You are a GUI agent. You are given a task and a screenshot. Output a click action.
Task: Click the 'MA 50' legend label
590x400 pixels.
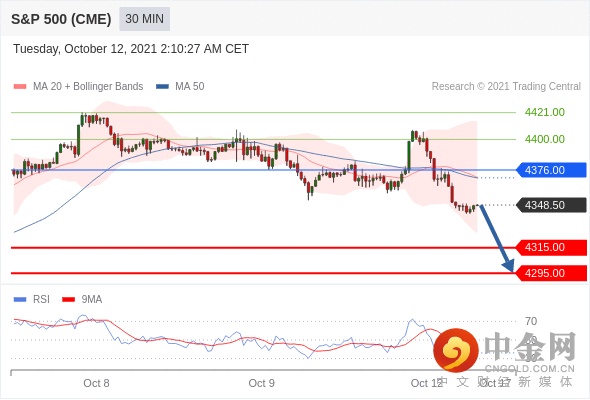pyautogui.click(x=190, y=87)
